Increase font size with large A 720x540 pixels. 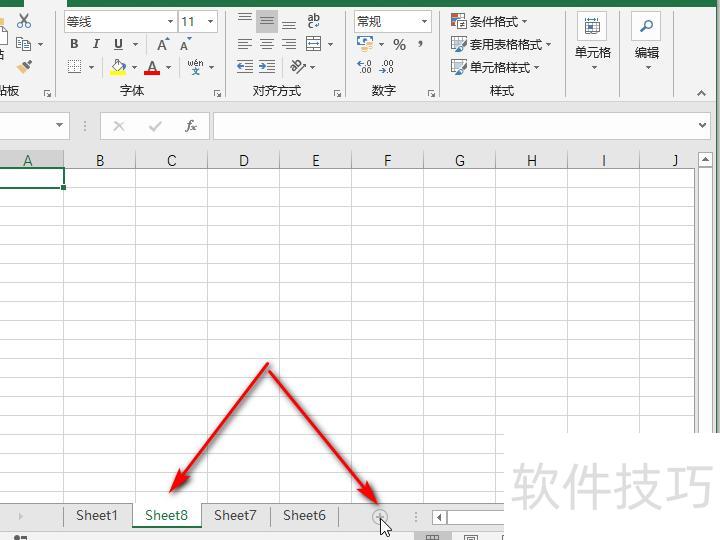162,45
